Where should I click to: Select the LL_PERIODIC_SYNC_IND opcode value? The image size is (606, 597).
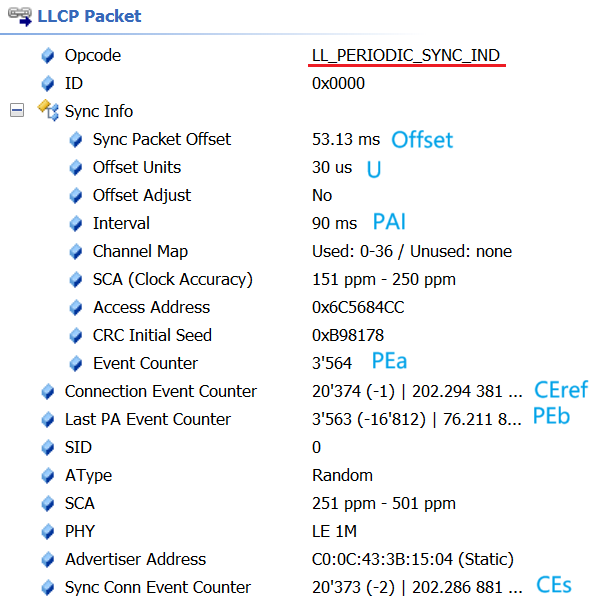406,56
